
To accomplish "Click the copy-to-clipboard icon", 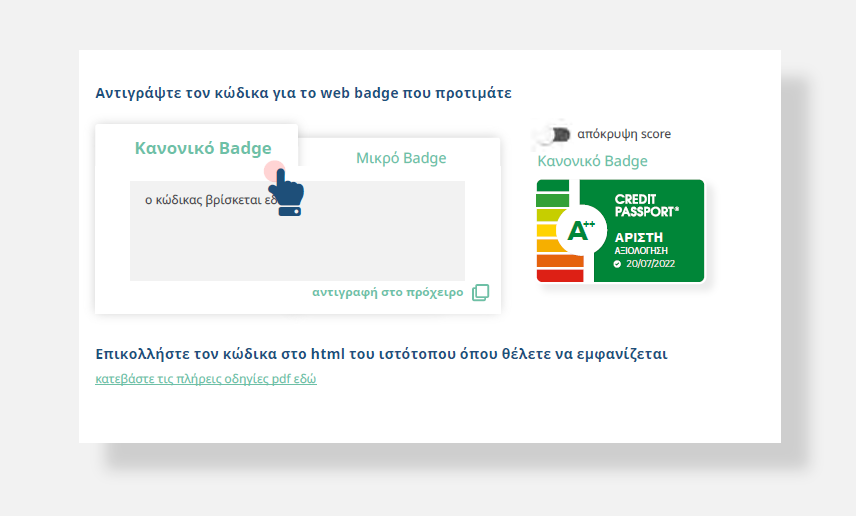I will click(480, 293).
